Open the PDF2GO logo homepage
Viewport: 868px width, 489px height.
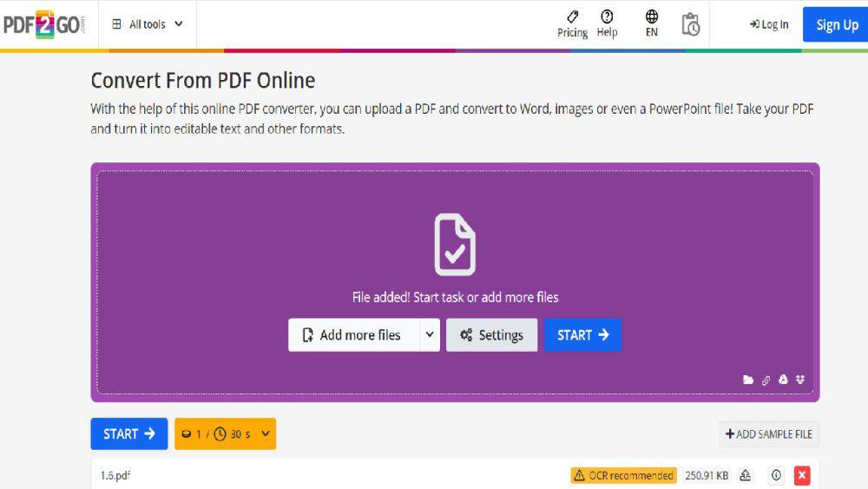click(x=43, y=24)
